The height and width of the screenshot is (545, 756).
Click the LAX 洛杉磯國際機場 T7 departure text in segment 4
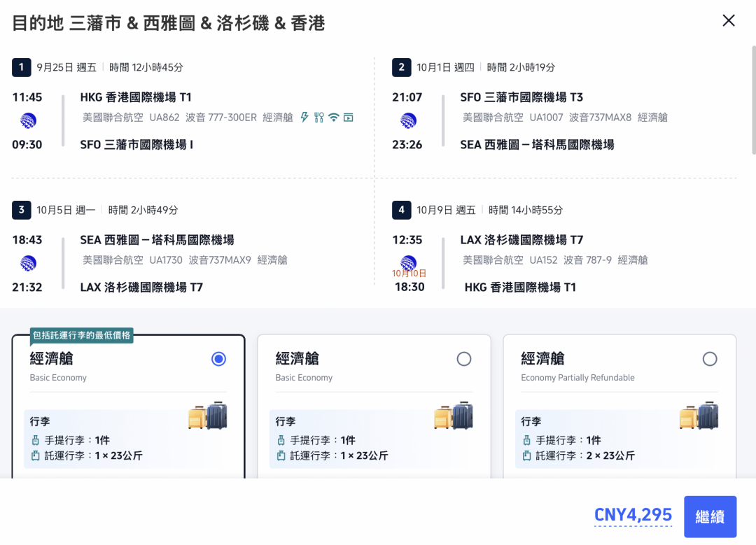[521, 240]
